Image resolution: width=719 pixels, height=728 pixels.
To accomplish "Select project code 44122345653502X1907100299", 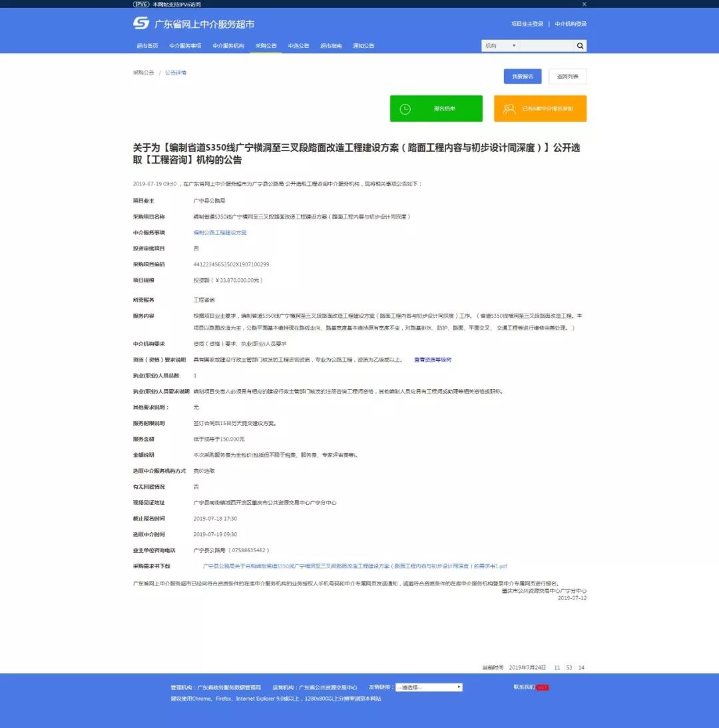I will tap(231, 264).
